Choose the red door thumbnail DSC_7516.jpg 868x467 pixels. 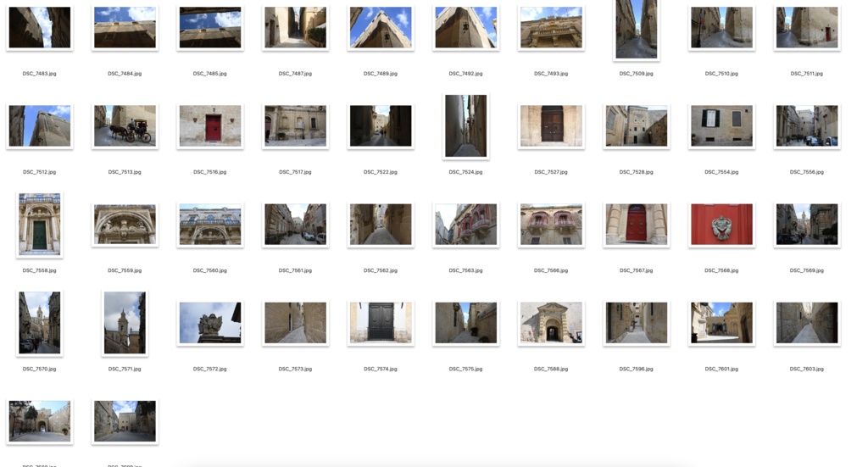coord(210,125)
